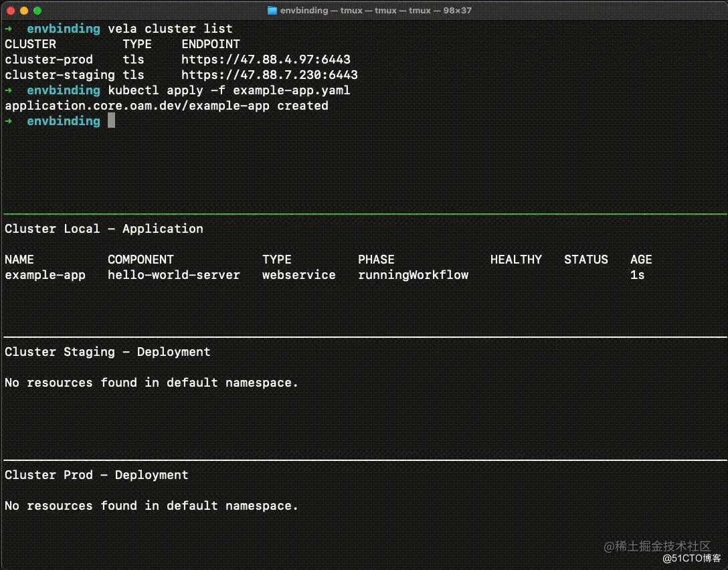
Task: Click the NAME column header
Action: click(x=19, y=260)
